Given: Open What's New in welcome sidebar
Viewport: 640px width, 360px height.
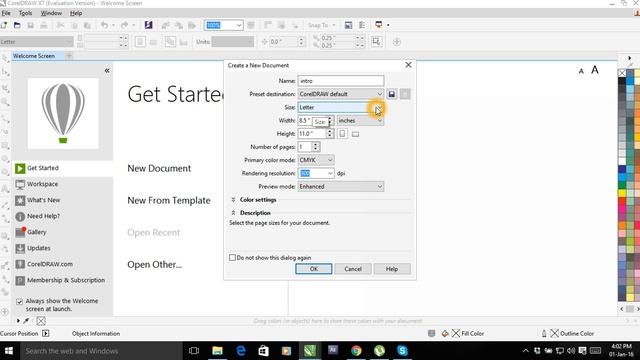Looking at the screenshot, I should point(62,200).
